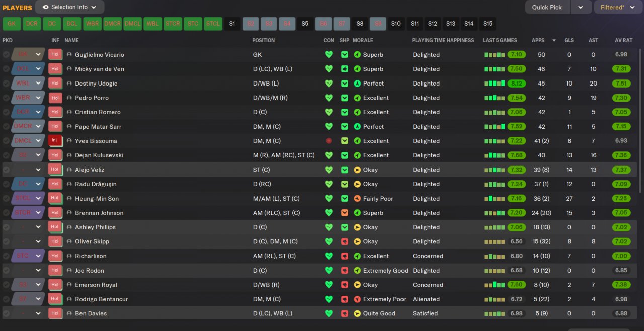Click the condition heart icon for Pedro Porro
644x331 pixels.
click(x=329, y=98)
